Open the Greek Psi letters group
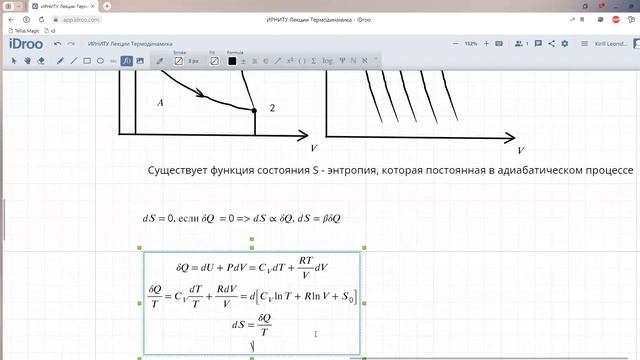The width and height of the screenshot is (640, 360). click(x=342, y=61)
